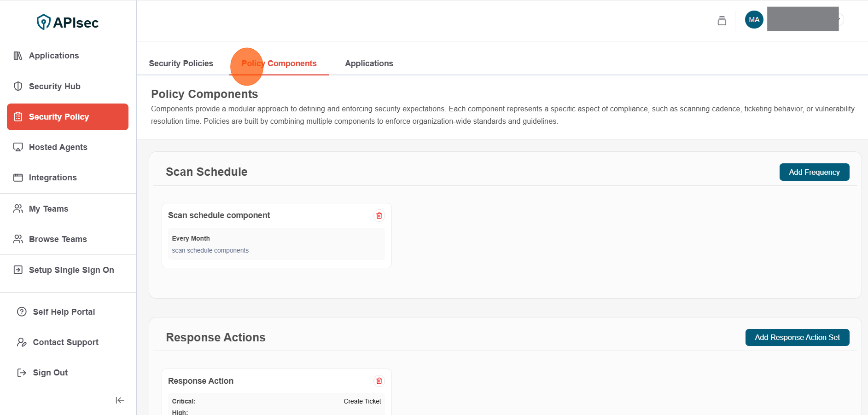Switch to the Applications tab
Image resolution: width=868 pixels, height=415 pixels.
click(x=369, y=63)
